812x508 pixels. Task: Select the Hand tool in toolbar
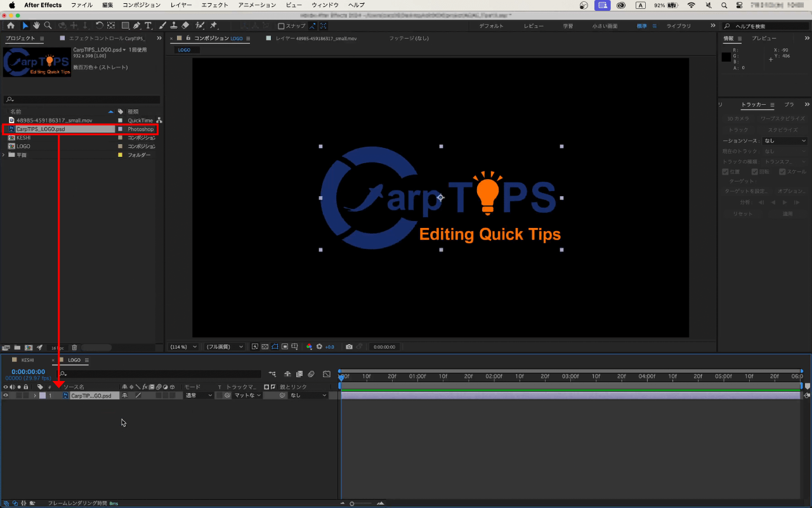(36, 26)
